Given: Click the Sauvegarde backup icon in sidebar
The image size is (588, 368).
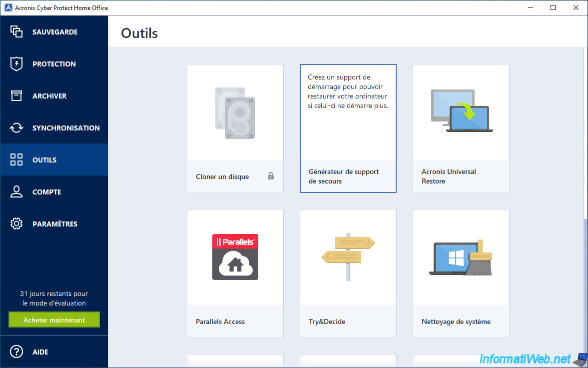Looking at the screenshot, I should coord(16,32).
